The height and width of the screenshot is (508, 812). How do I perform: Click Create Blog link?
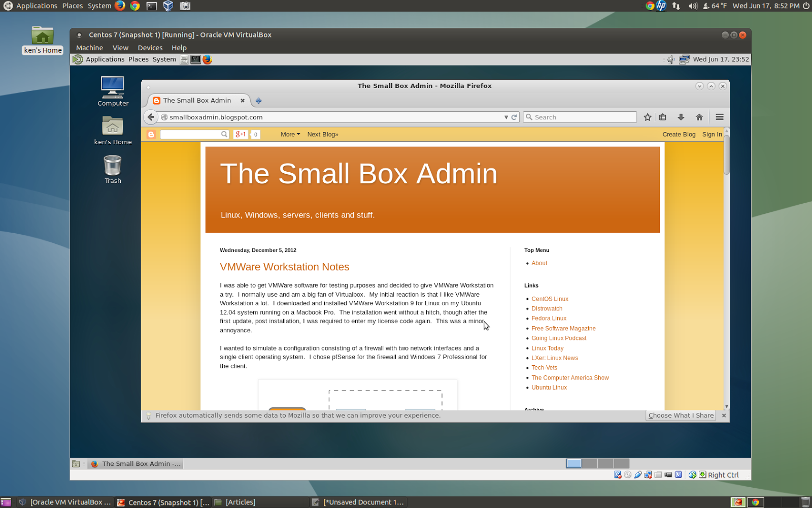click(x=679, y=135)
